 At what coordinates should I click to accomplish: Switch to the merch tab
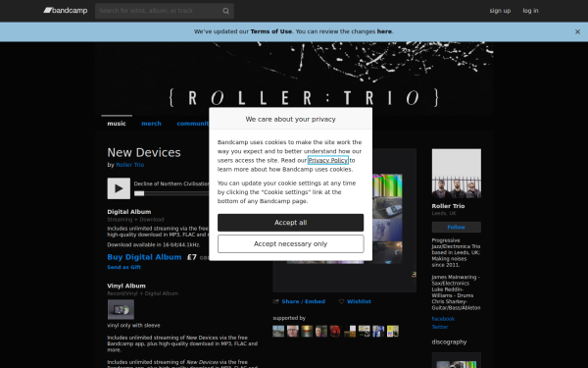pos(151,124)
